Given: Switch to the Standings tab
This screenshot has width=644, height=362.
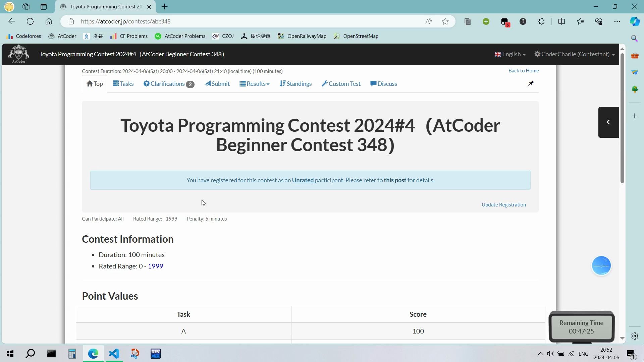Looking at the screenshot, I should point(296,83).
